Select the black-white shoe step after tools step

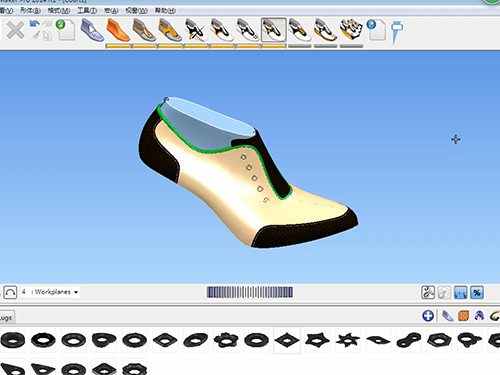222,30
